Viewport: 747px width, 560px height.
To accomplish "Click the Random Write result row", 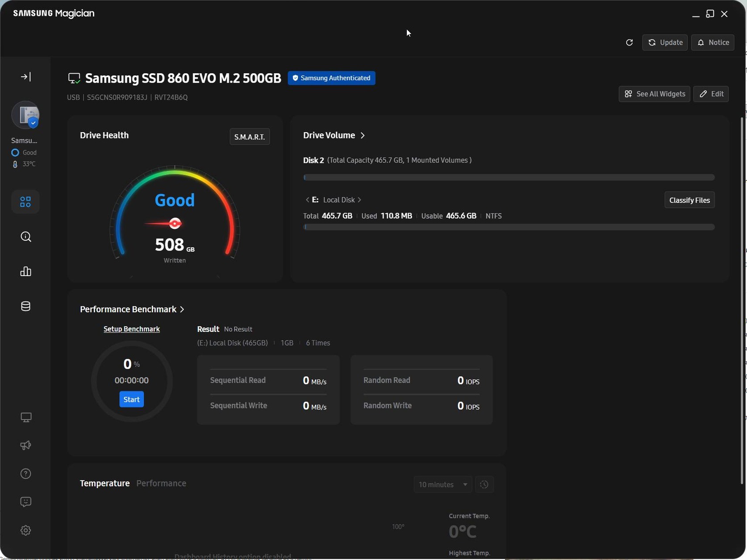I will click(421, 406).
